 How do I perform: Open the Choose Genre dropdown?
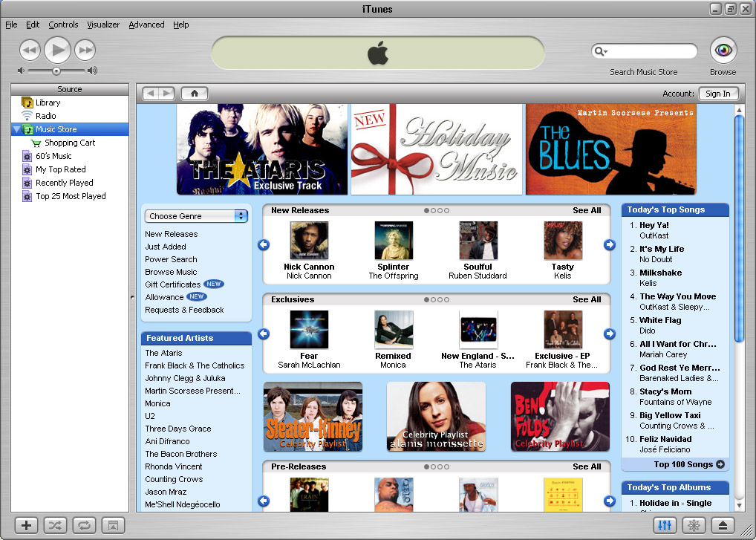click(196, 216)
